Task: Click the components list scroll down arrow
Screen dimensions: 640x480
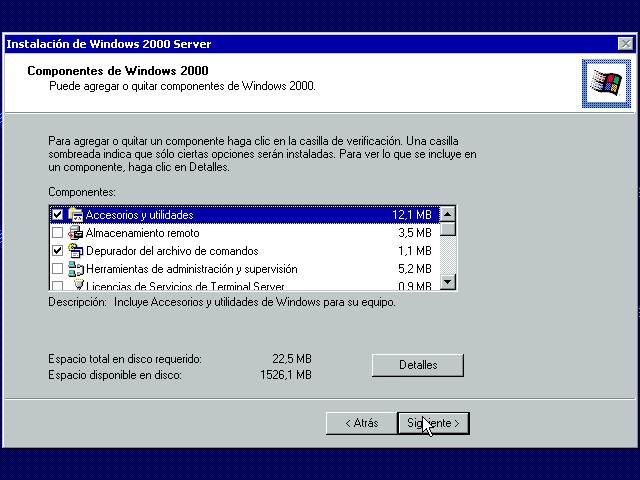Action: (448, 282)
